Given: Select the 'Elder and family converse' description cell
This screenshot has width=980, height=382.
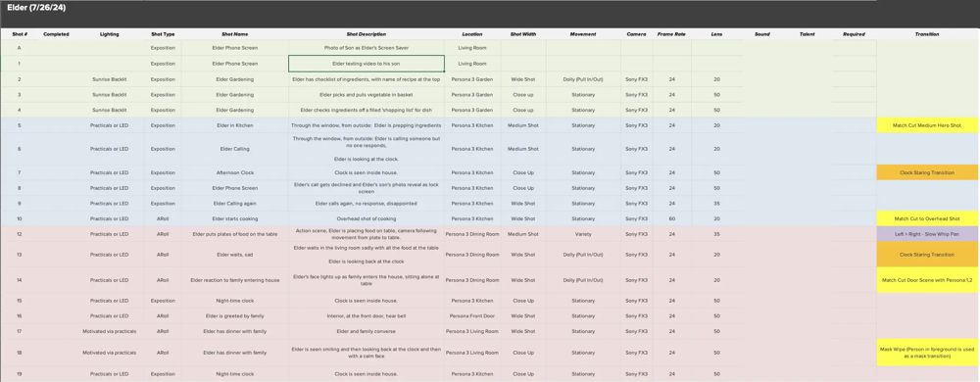Looking at the screenshot, I should [x=367, y=331].
